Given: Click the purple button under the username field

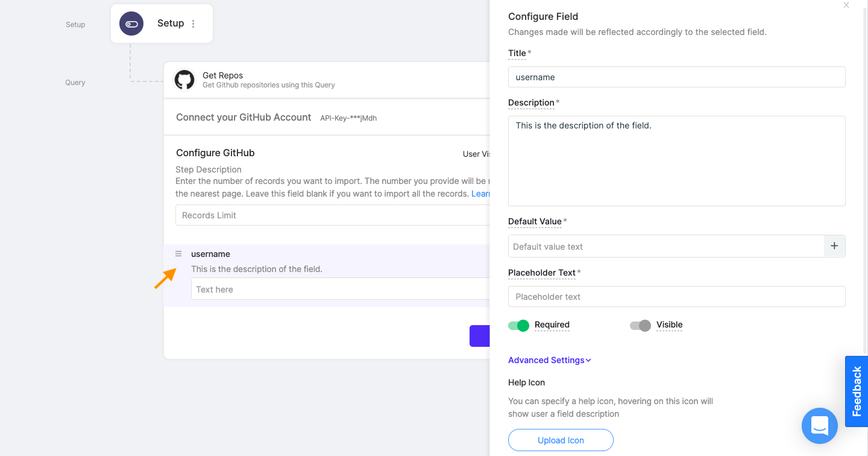Looking at the screenshot, I should 480,336.
